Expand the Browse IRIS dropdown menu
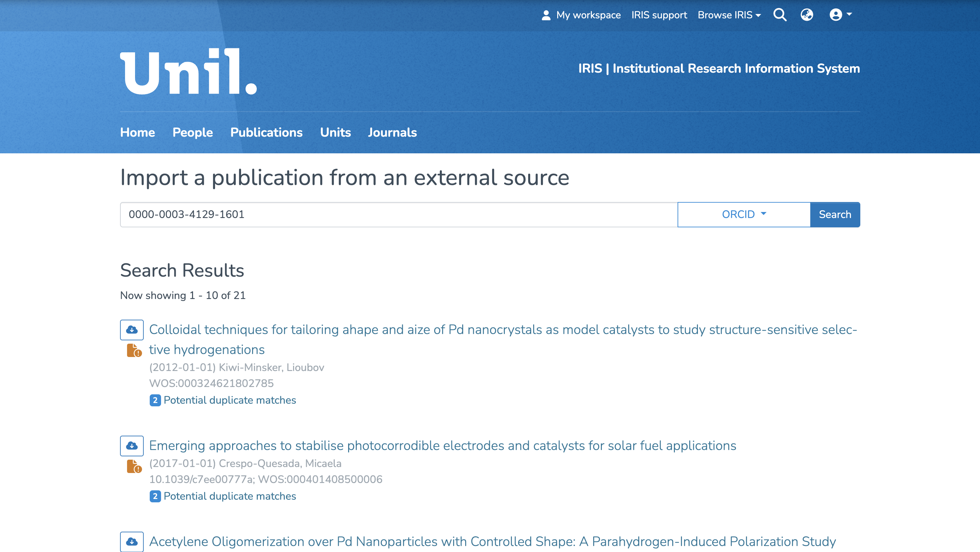 tap(729, 15)
